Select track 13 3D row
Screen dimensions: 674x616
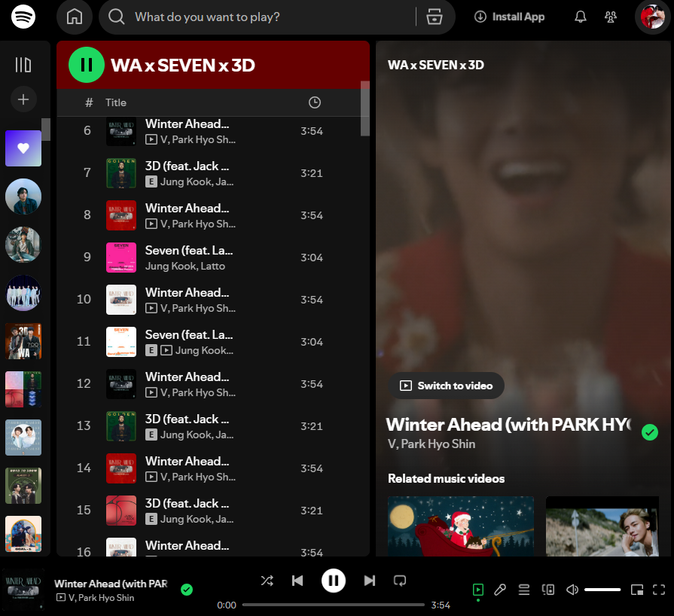(213, 426)
